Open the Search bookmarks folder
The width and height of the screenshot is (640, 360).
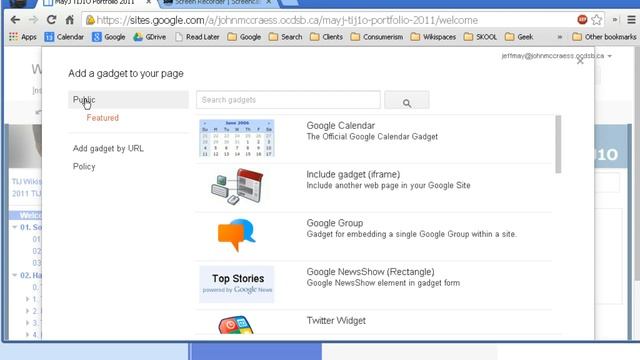286,37
